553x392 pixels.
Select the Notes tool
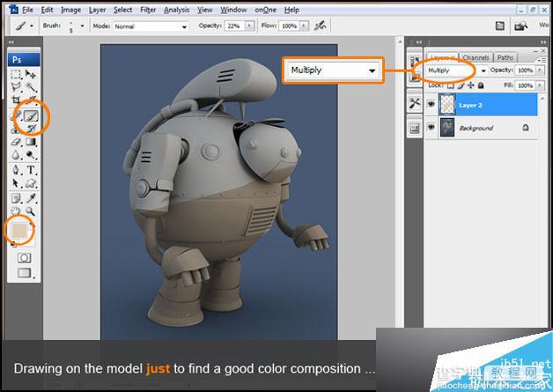click(16, 198)
